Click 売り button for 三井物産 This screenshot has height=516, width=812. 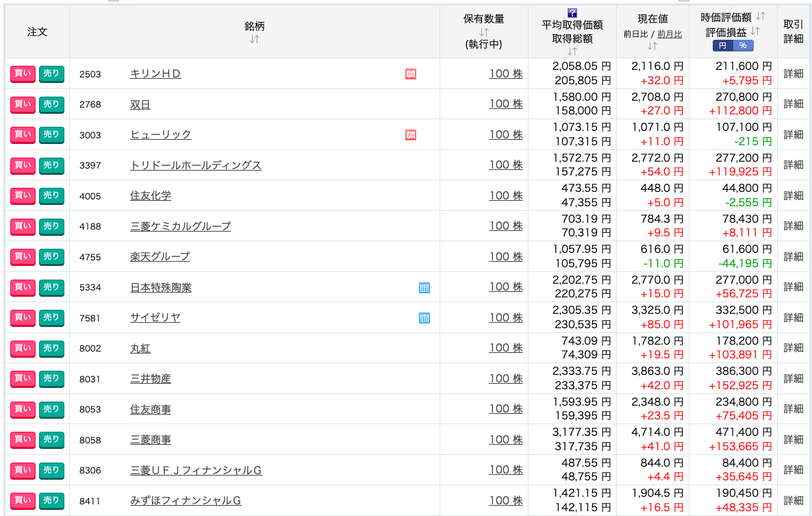[x=51, y=379]
